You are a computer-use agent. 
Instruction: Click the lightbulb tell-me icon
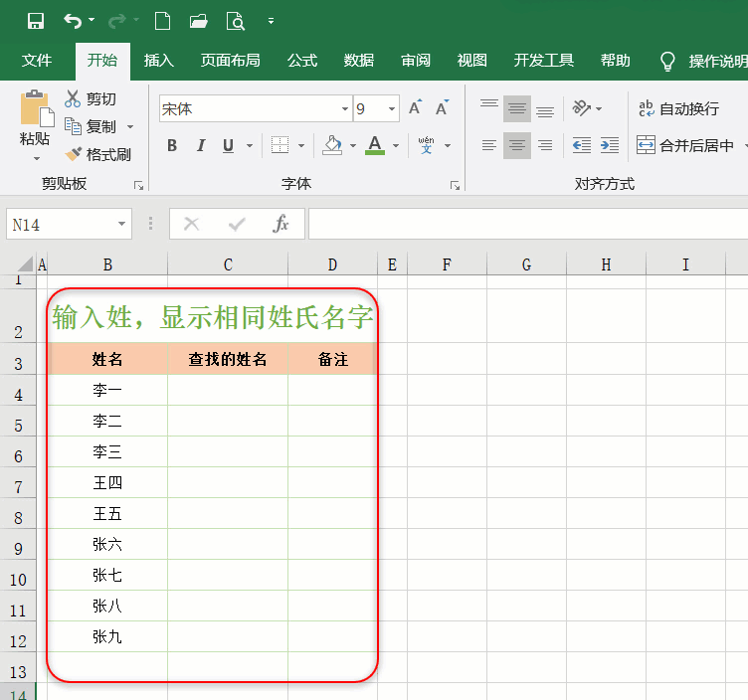tap(667, 61)
